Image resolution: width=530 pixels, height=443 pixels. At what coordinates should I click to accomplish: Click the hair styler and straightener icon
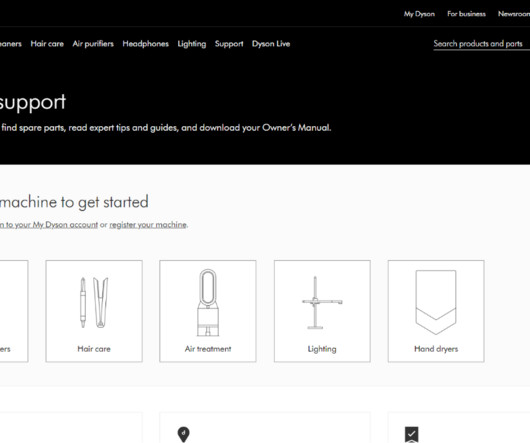tap(94, 302)
